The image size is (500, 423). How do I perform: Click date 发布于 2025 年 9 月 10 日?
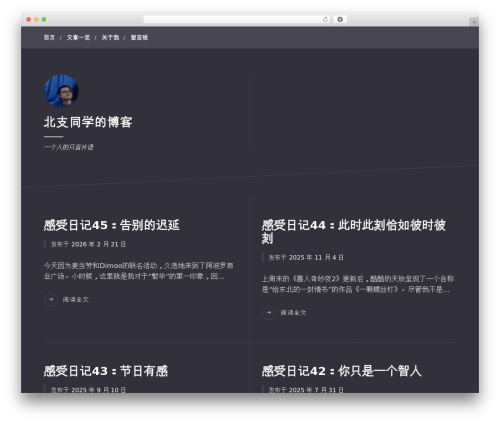(x=88, y=390)
